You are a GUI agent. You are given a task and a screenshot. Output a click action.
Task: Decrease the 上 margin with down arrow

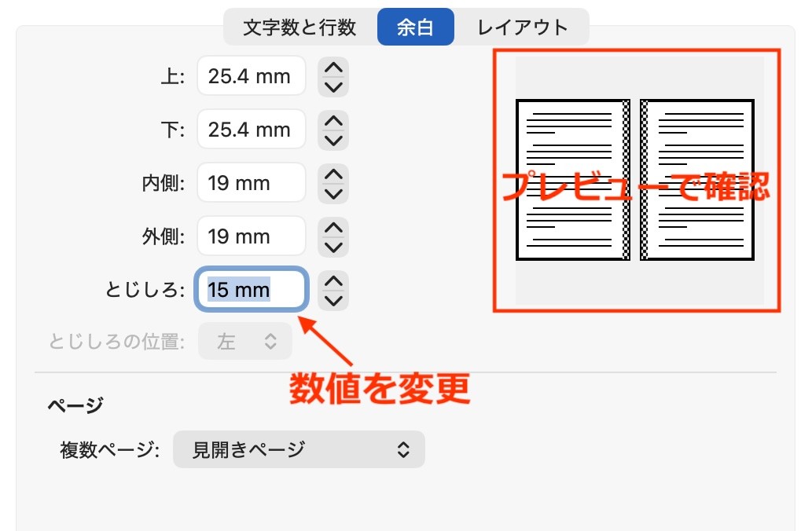tap(333, 87)
